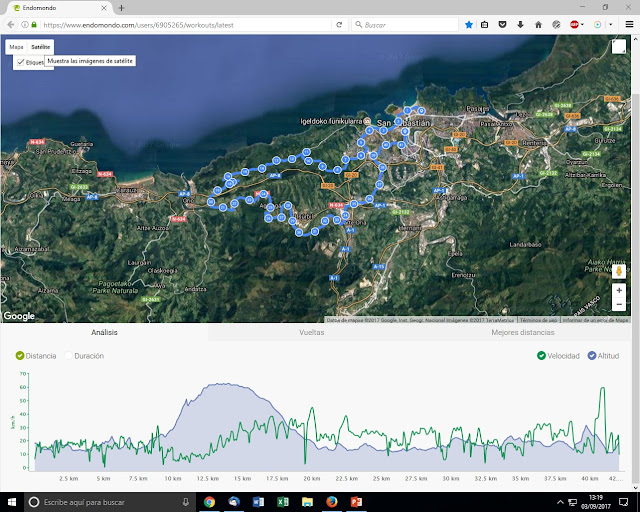Viewport: 640px width, 512px height.
Task: Open the Vueltas tab
Action: pyautogui.click(x=312, y=332)
